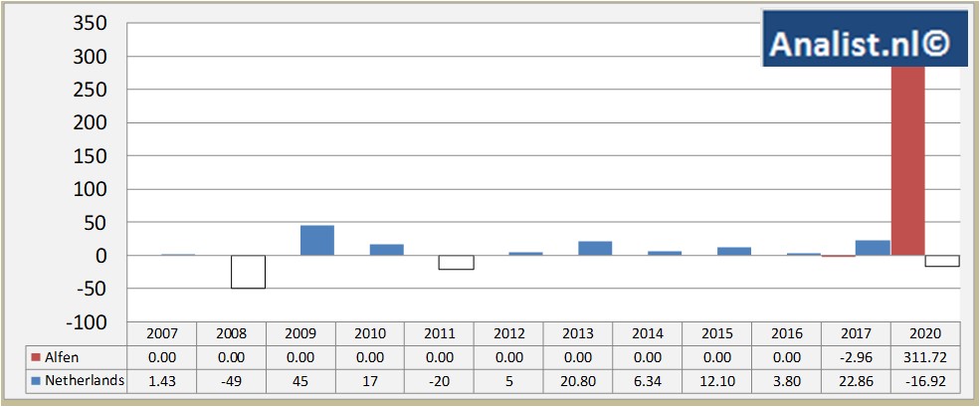The height and width of the screenshot is (407, 980).
Task: Click the Netherlands value 20.80
Action: [578, 381]
